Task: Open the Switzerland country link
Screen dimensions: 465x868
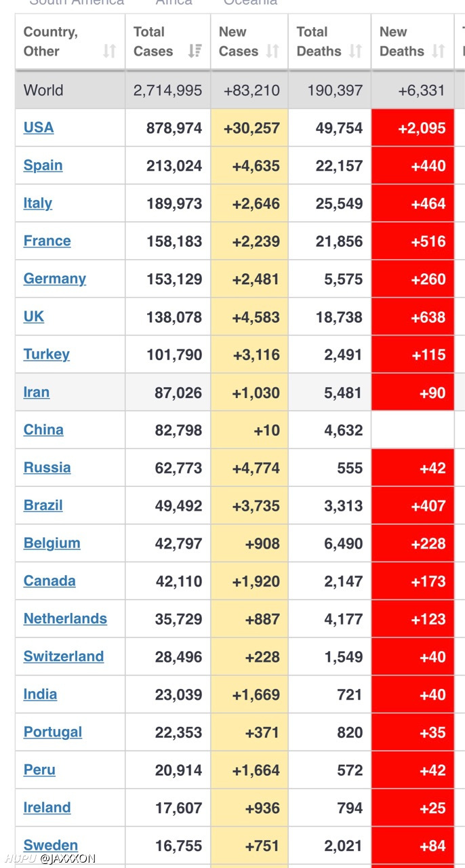Action: (64, 656)
